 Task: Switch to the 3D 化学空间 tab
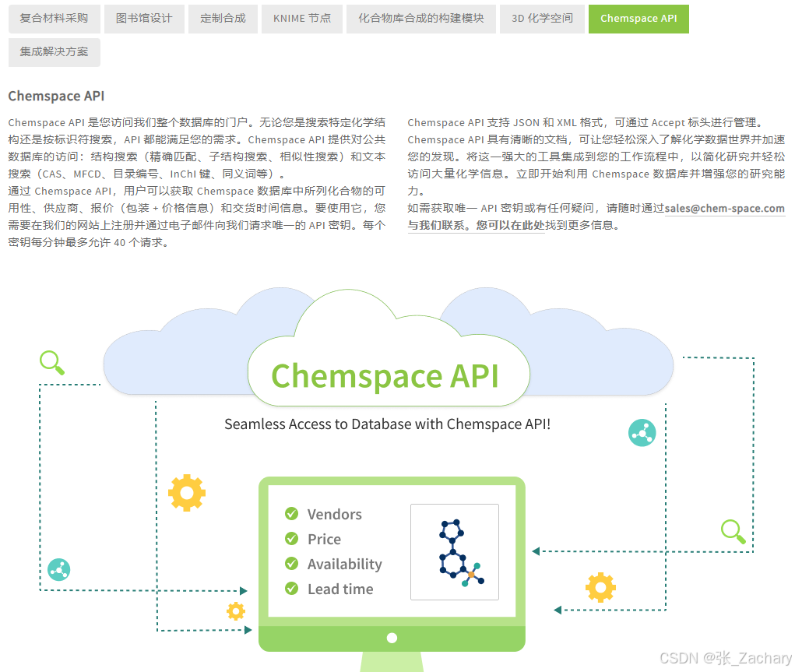click(x=543, y=19)
